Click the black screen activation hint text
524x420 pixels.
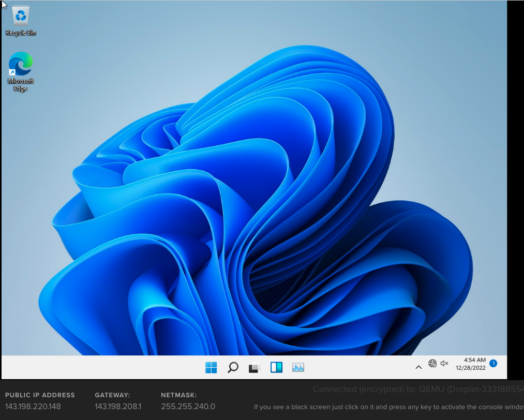tap(388, 407)
